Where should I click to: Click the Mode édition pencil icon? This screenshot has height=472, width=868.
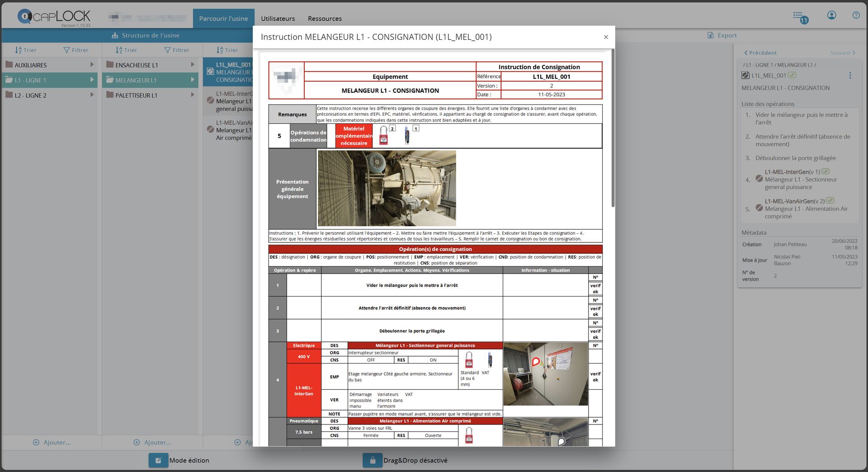coord(158,460)
